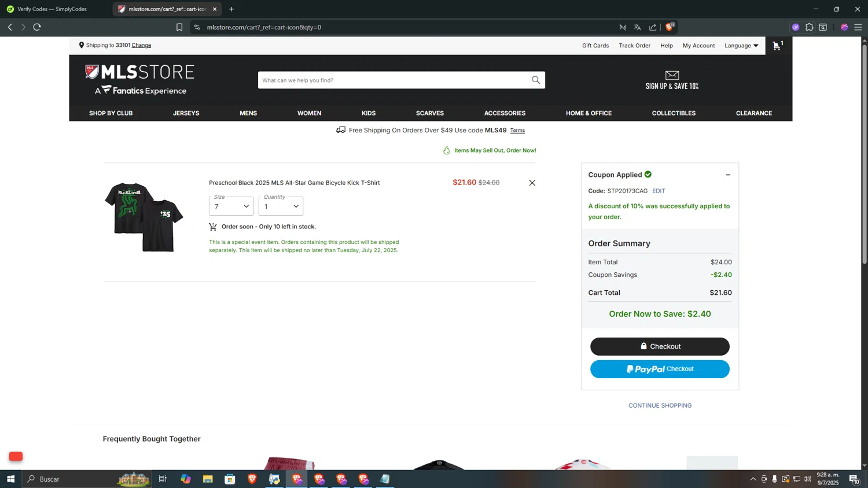This screenshot has width=868, height=488.
Task: Open Brave Shields lion icon
Action: pos(670,27)
